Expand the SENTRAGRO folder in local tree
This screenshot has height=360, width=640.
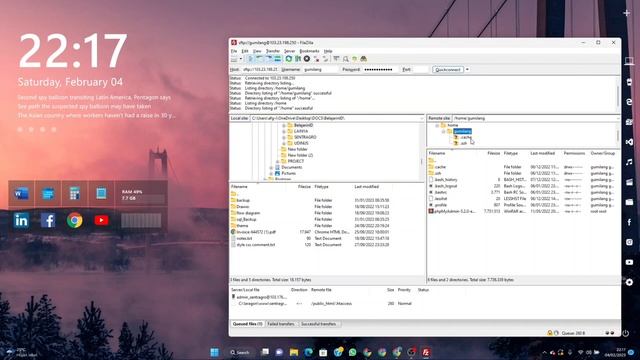[x=284, y=138]
